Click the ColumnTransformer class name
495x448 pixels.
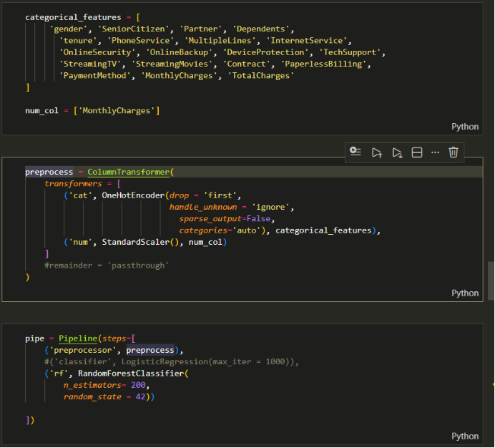[129, 172]
